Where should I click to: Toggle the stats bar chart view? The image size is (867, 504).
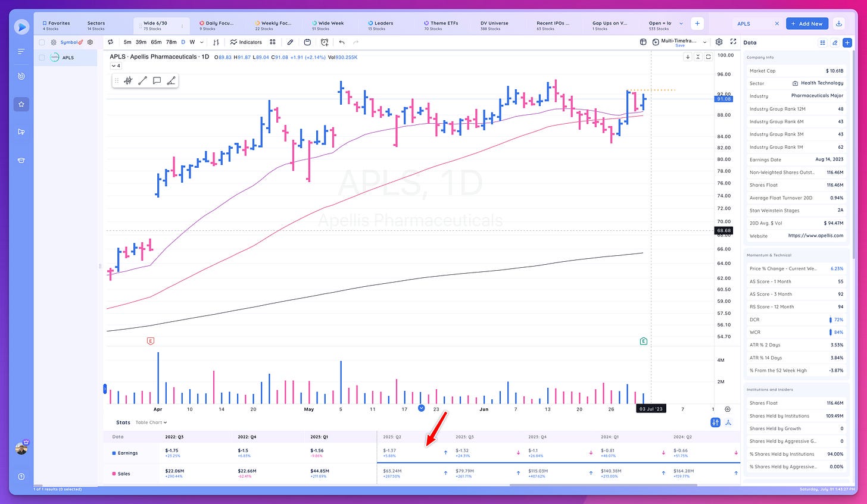click(x=716, y=422)
